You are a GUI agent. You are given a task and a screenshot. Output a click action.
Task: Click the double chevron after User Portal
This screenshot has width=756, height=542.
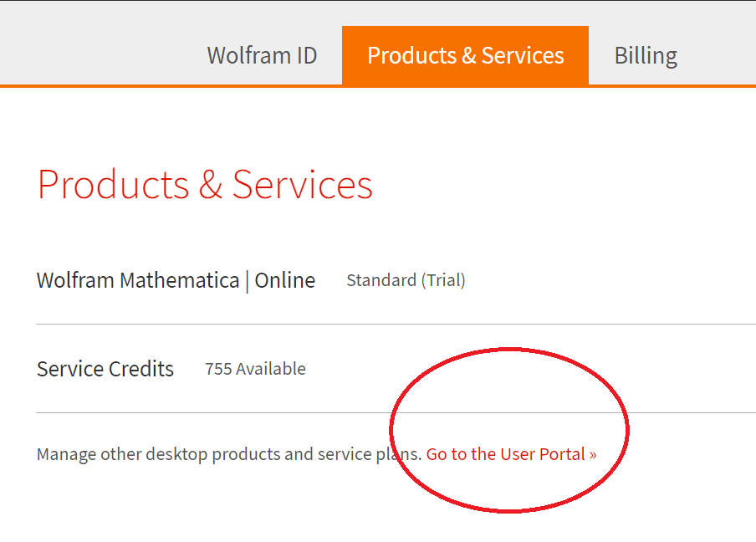pos(593,455)
